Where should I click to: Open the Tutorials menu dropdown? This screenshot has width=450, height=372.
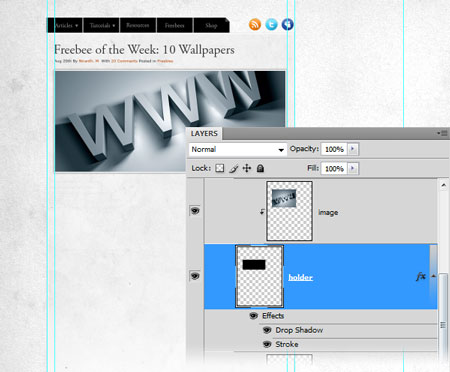point(102,25)
